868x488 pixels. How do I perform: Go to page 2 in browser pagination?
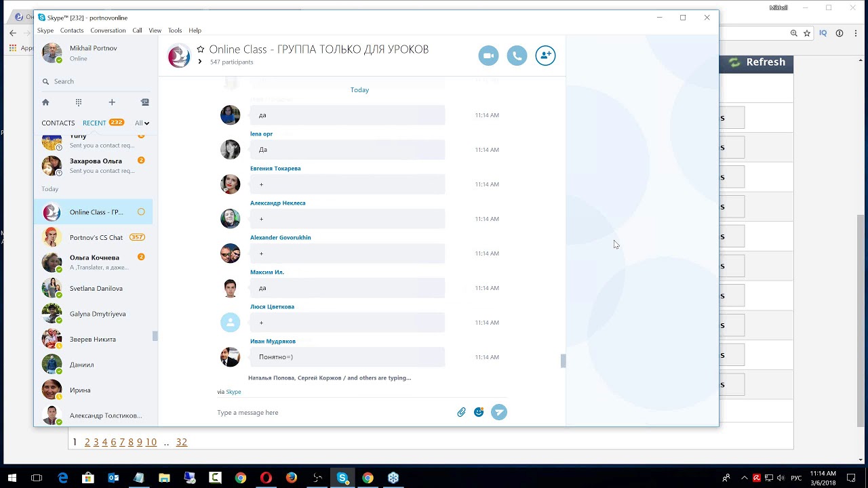[x=87, y=442]
